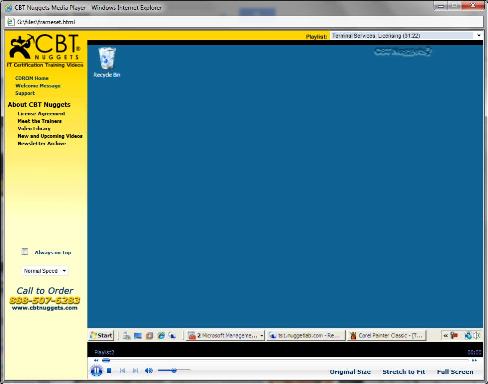Open New and Upcoming Videos link
This screenshot has width=488, height=384.
pyautogui.click(x=50, y=136)
